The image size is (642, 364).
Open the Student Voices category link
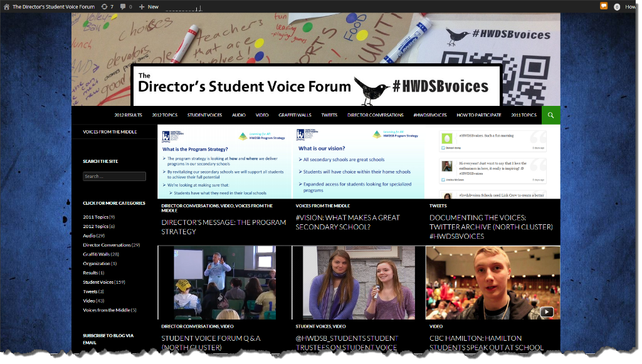click(x=98, y=283)
